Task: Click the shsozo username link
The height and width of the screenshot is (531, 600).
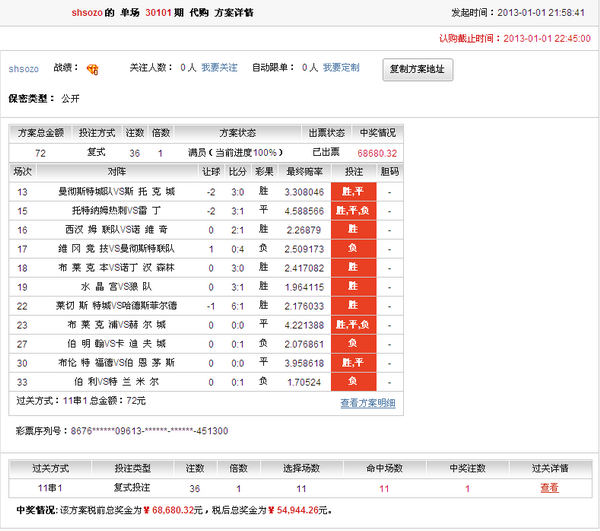Action: pyautogui.click(x=24, y=69)
